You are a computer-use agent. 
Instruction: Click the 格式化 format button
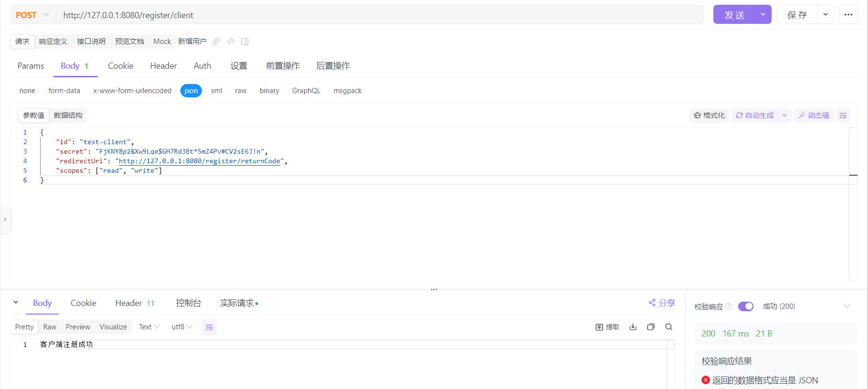click(709, 116)
